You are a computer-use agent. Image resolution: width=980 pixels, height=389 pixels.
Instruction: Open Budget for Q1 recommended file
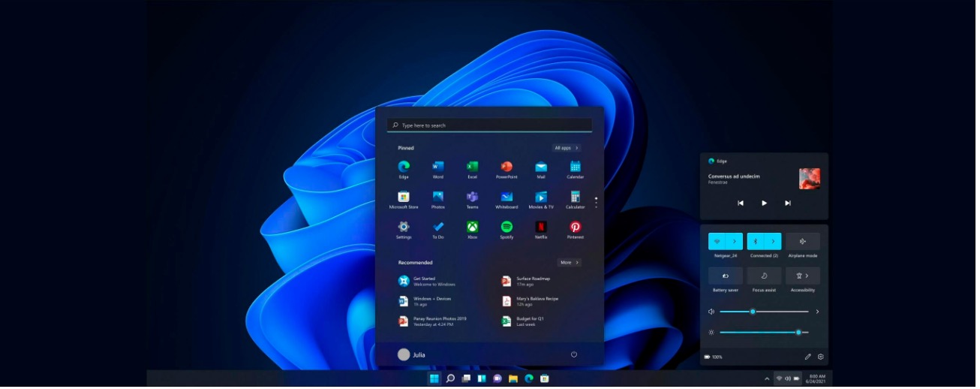529,322
